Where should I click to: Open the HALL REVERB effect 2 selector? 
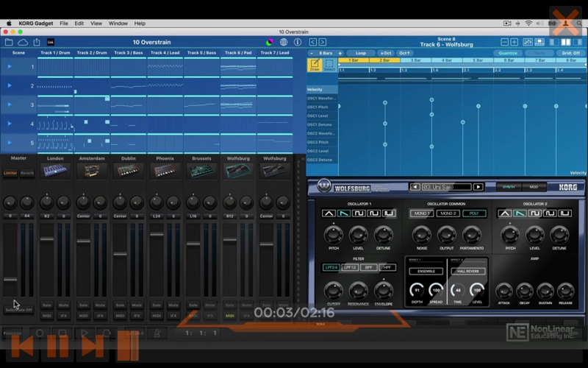[468, 271]
